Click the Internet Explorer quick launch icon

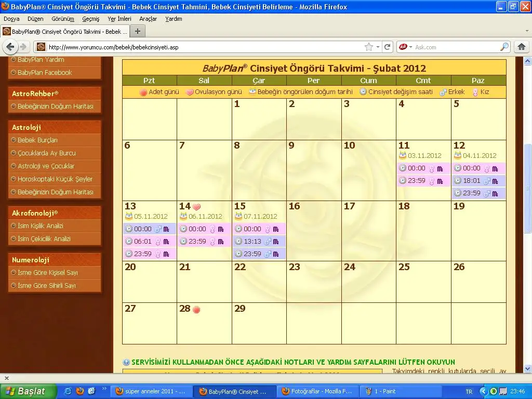[x=68, y=391]
